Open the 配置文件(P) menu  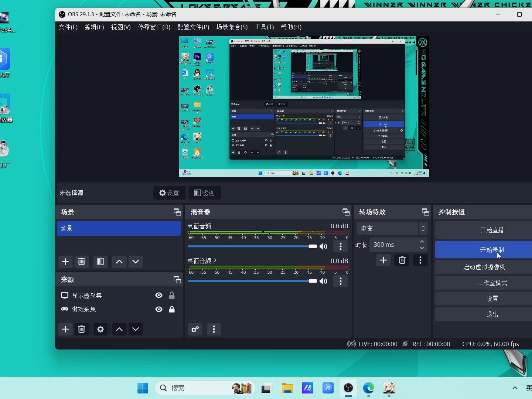tap(193, 27)
